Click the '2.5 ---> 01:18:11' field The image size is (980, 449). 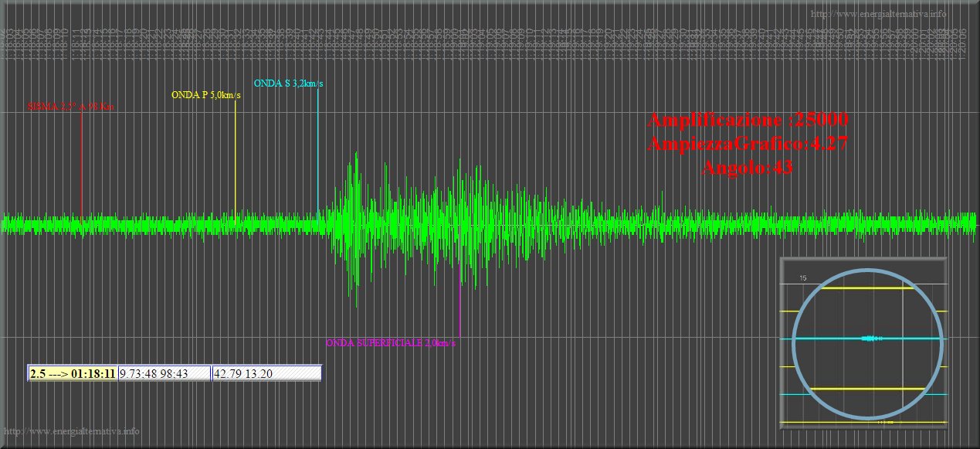pyautogui.click(x=73, y=373)
